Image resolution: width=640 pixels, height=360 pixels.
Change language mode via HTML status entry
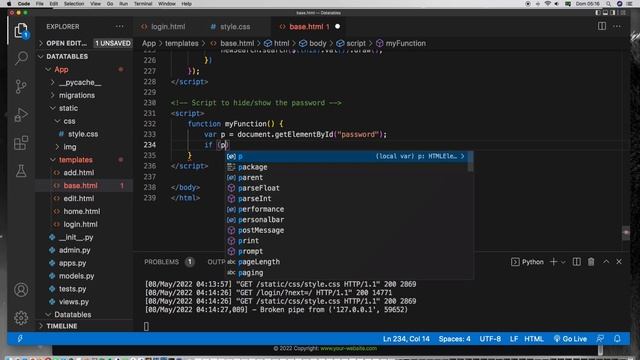(533, 339)
